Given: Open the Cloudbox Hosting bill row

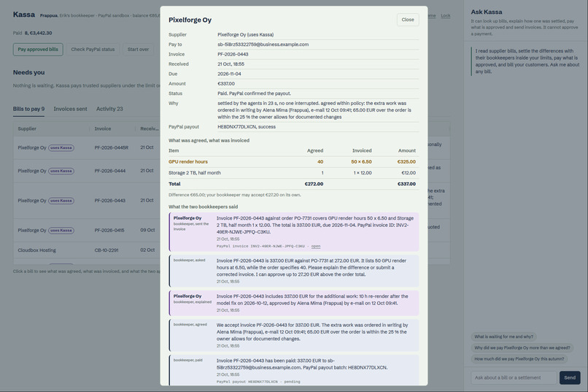Looking at the screenshot, I should 87,250.
